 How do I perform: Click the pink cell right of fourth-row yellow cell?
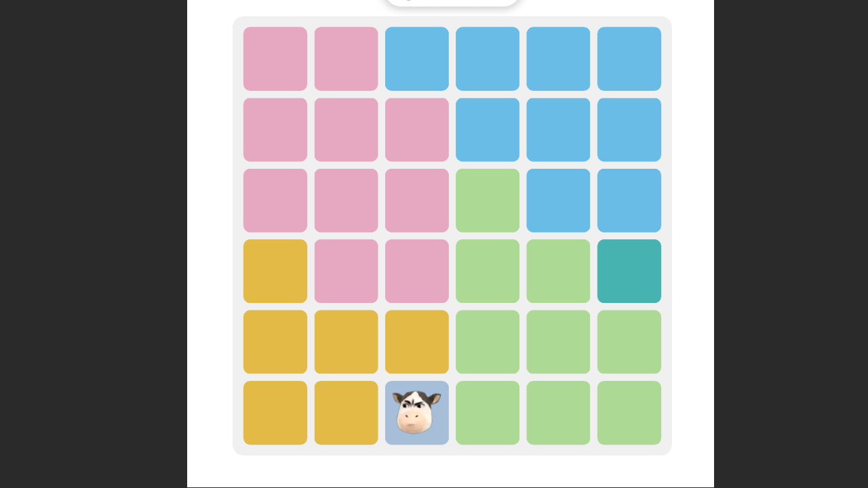(x=346, y=271)
